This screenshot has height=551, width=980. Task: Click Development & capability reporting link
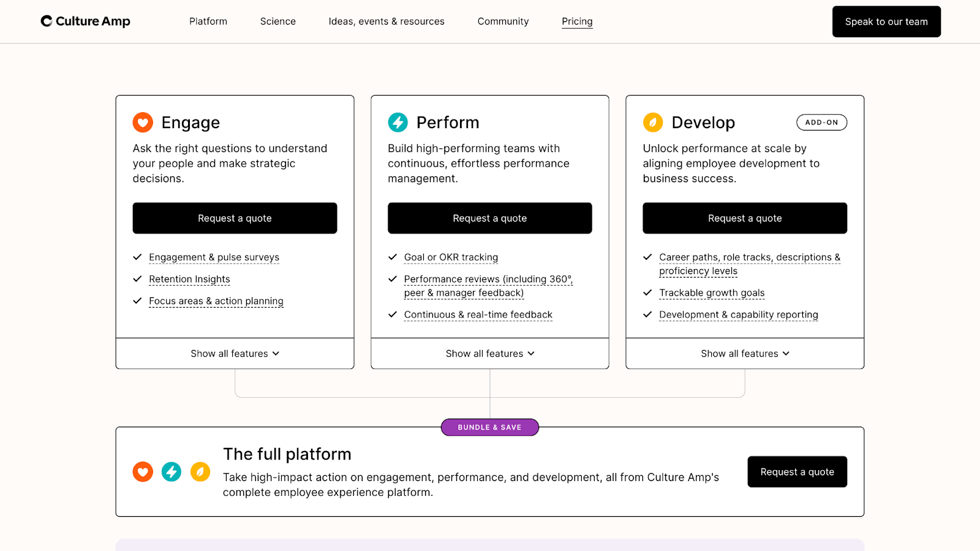pyautogui.click(x=739, y=315)
